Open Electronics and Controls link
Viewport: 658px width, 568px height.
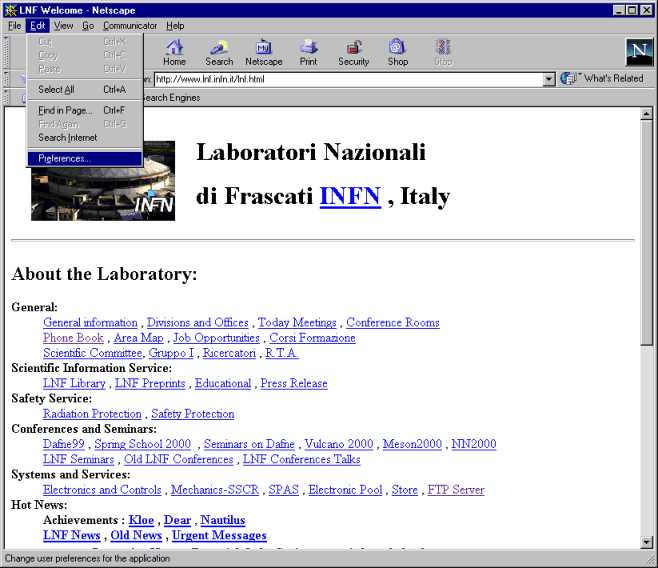pyautogui.click(x=102, y=490)
